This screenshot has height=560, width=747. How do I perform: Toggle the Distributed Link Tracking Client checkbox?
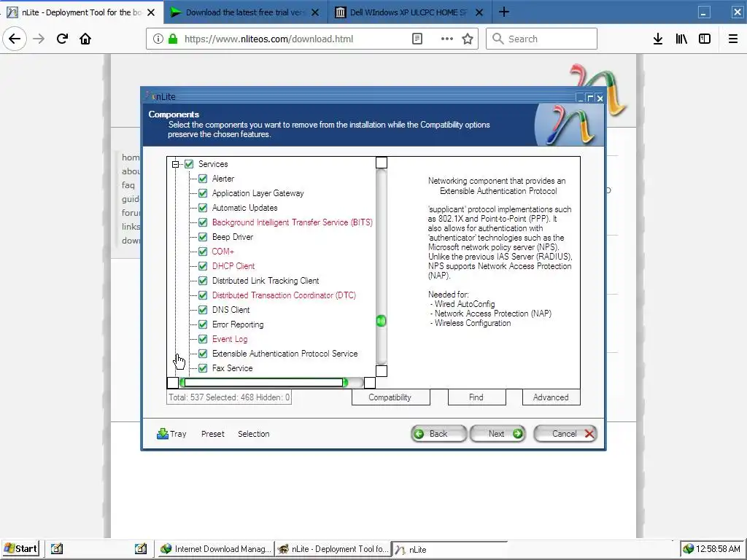(203, 281)
